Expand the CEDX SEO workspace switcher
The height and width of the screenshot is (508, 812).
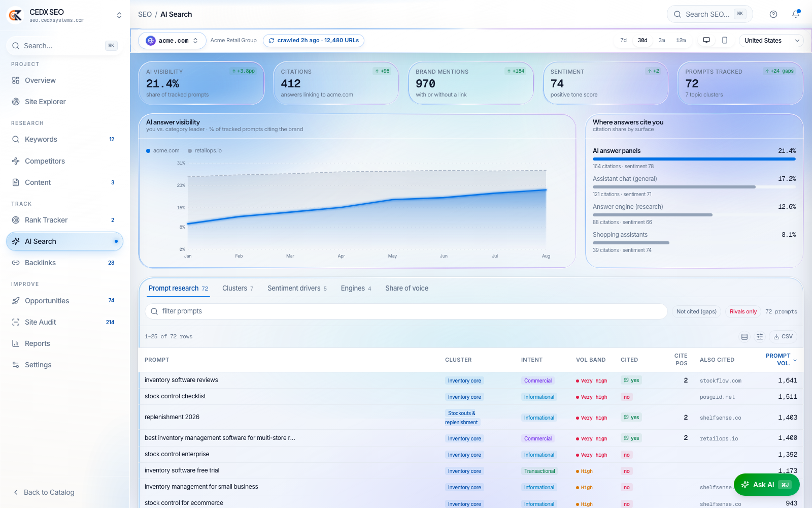pyautogui.click(x=119, y=15)
